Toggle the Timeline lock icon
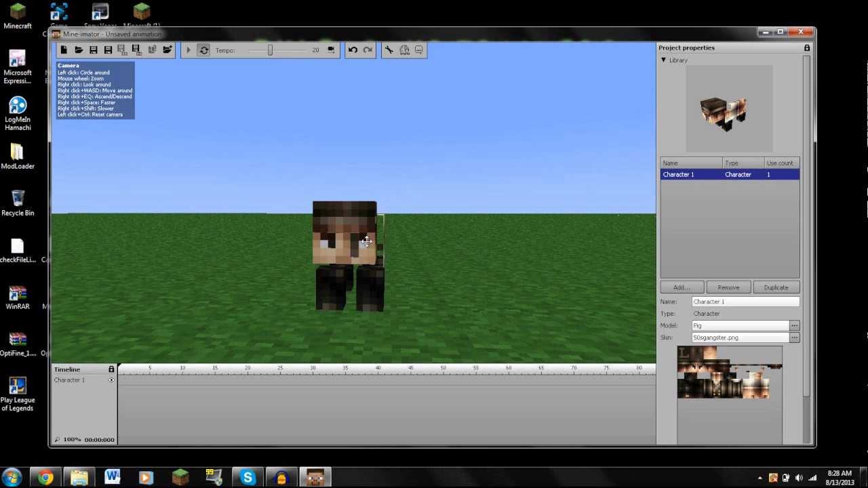 click(x=111, y=369)
